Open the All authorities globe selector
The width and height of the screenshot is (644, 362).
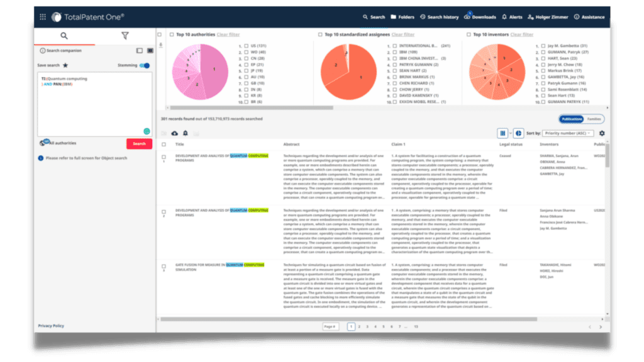(x=58, y=143)
